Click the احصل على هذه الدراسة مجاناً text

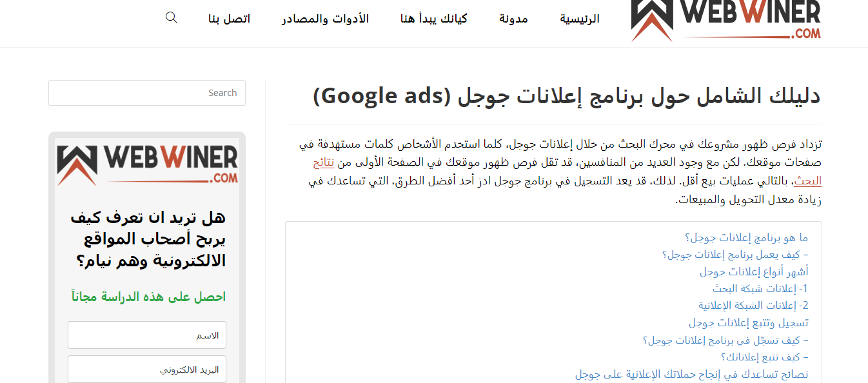click(x=148, y=297)
